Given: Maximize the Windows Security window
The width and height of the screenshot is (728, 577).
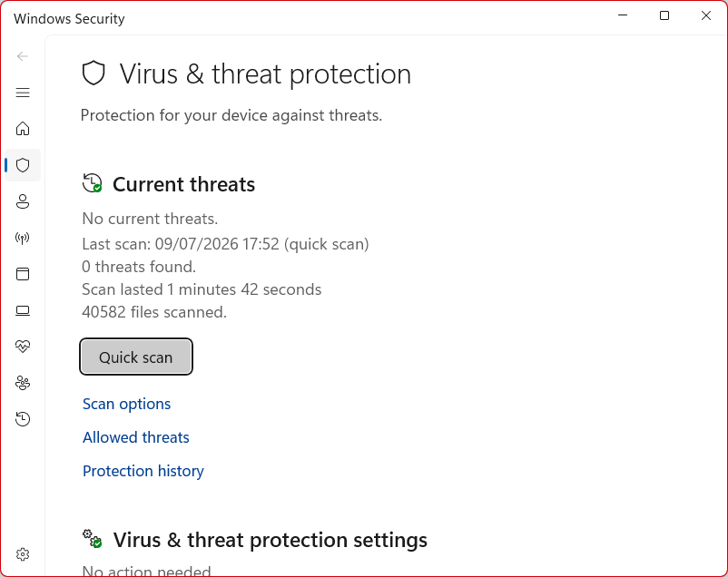Looking at the screenshot, I should coord(664,15).
